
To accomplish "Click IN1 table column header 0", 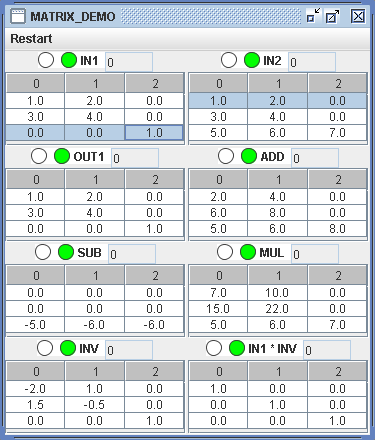I will (36, 83).
